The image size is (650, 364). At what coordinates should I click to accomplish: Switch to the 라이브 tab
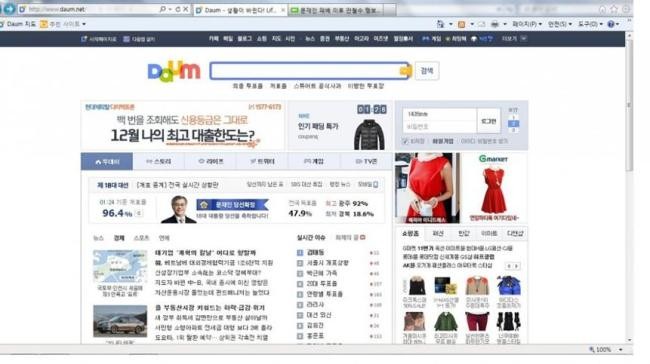pyautogui.click(x=211, y=161)
